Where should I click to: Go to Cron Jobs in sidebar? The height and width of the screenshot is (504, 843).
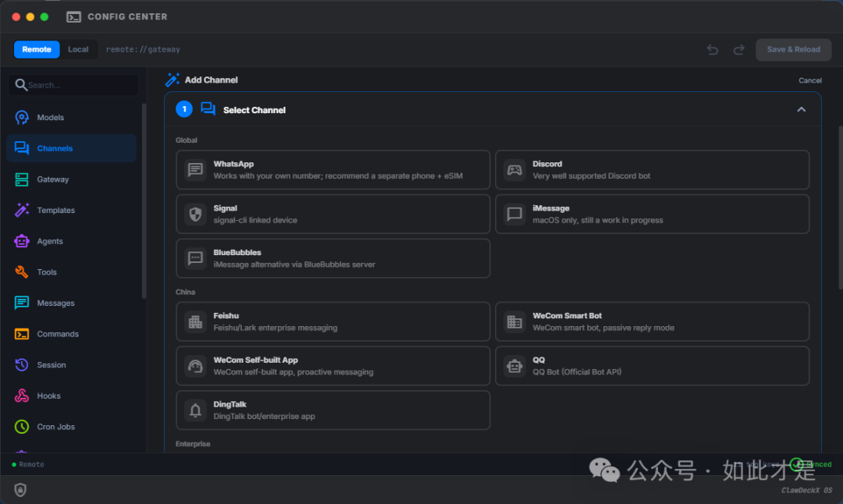[55, 427]
